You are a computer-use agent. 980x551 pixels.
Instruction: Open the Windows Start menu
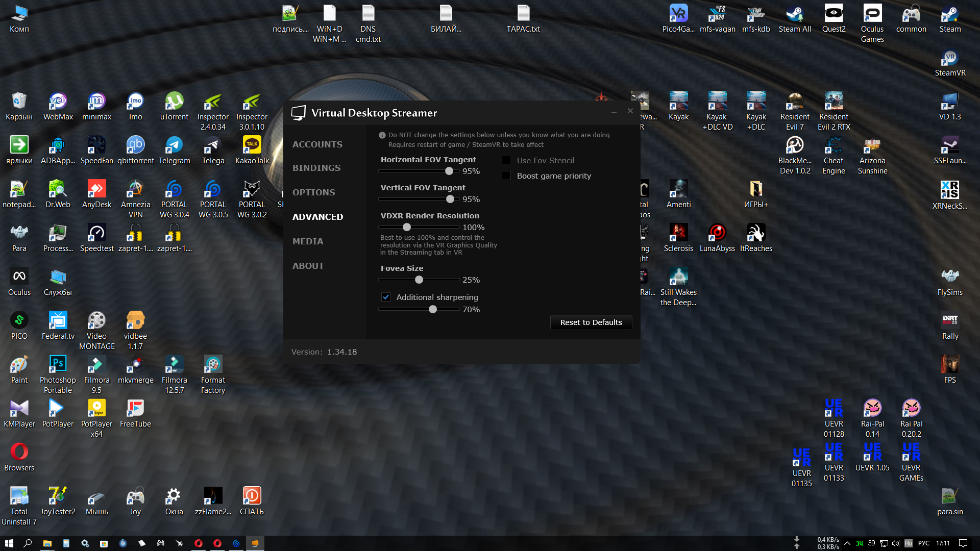coord(9,543)
